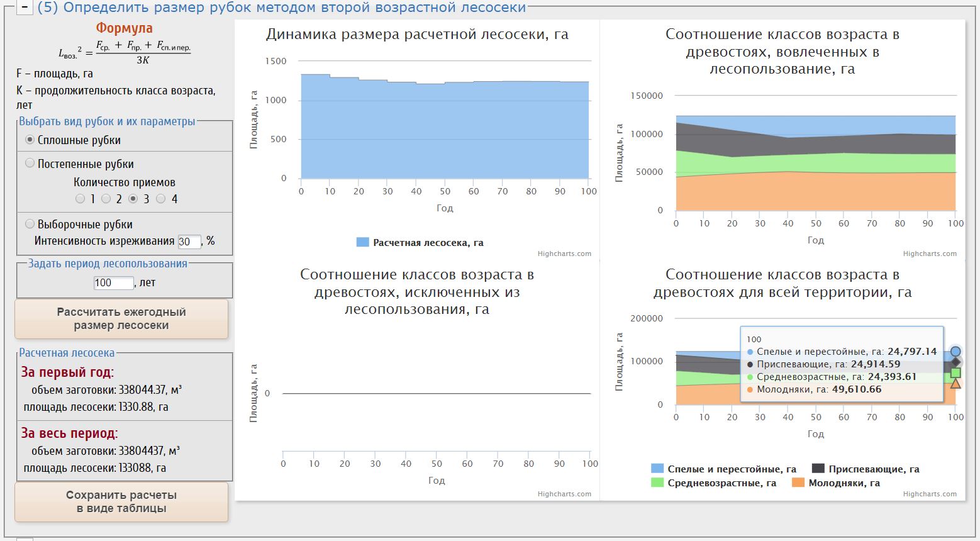Choose 3 for Количество приемов
Screen dimensions: 980x541
coord(133,199)
